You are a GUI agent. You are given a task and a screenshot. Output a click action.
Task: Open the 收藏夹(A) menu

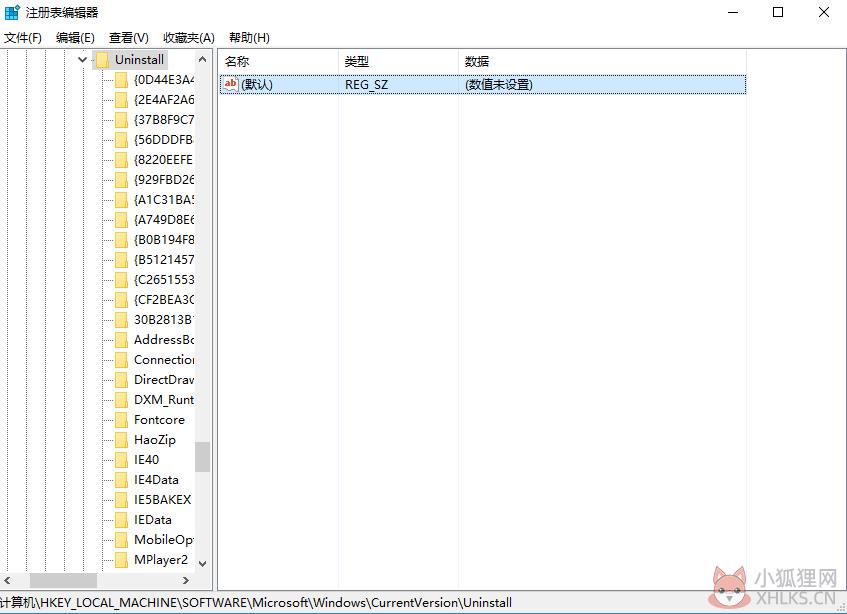[189, 38]
